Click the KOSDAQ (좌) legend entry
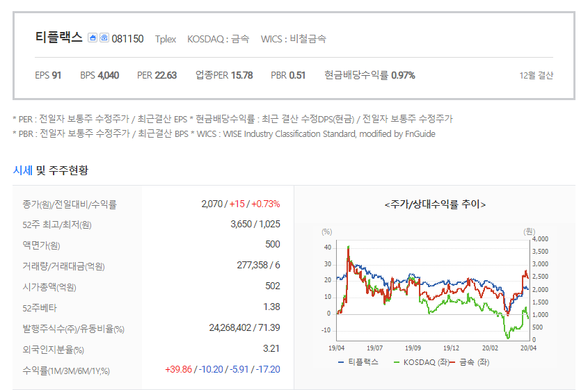Viewport: 588px width, 390px height. [422, 362]
